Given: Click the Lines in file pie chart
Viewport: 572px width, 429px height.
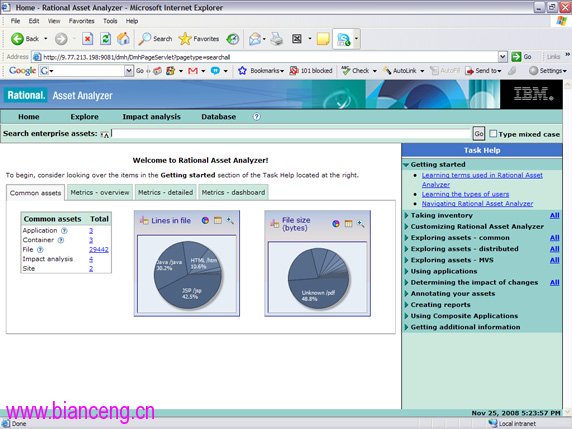Looking at the screenshot, I should pyautogui.click(x=188, y=275).
